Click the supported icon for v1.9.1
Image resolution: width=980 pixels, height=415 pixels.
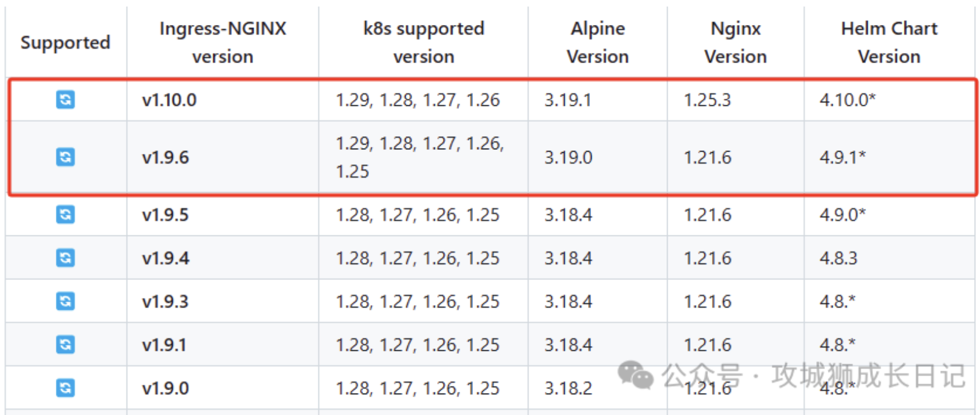(65, 344)
